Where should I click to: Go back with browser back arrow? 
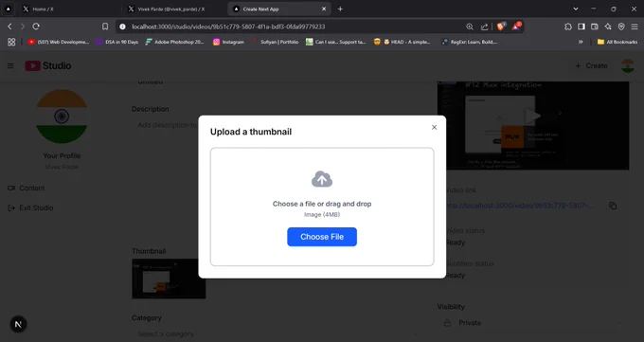(9, 27)
